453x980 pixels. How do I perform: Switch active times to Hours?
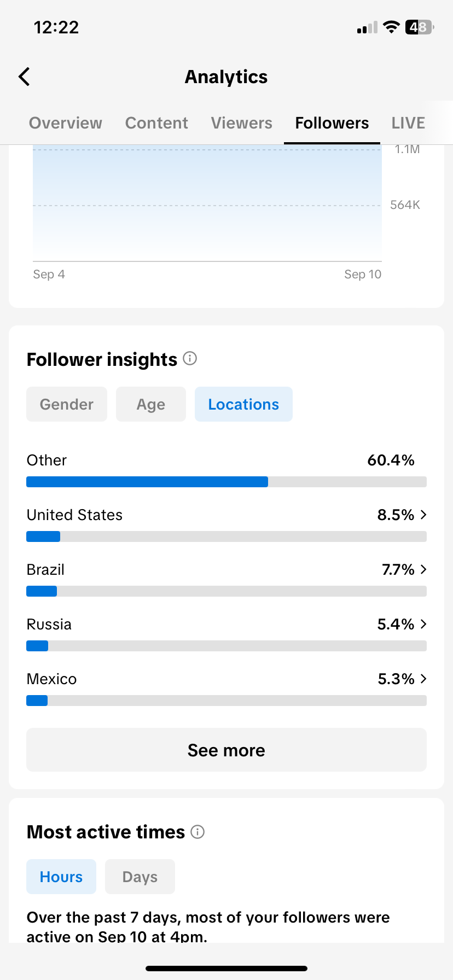pyautogui.click(x=61, y=877)
